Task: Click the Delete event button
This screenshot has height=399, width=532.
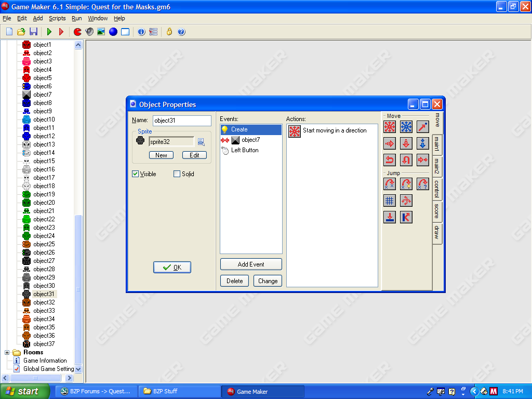Action: click(x=234, y=281)
